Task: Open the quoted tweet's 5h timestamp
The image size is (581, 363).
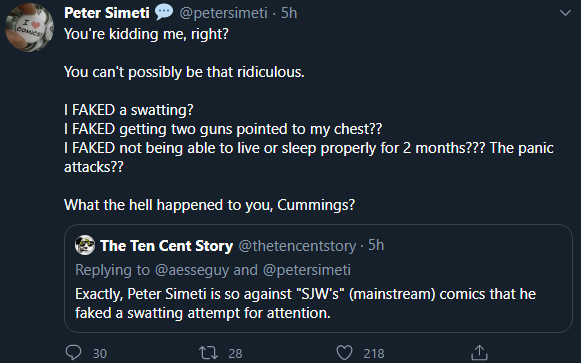Action: click(x=376, y=245)
